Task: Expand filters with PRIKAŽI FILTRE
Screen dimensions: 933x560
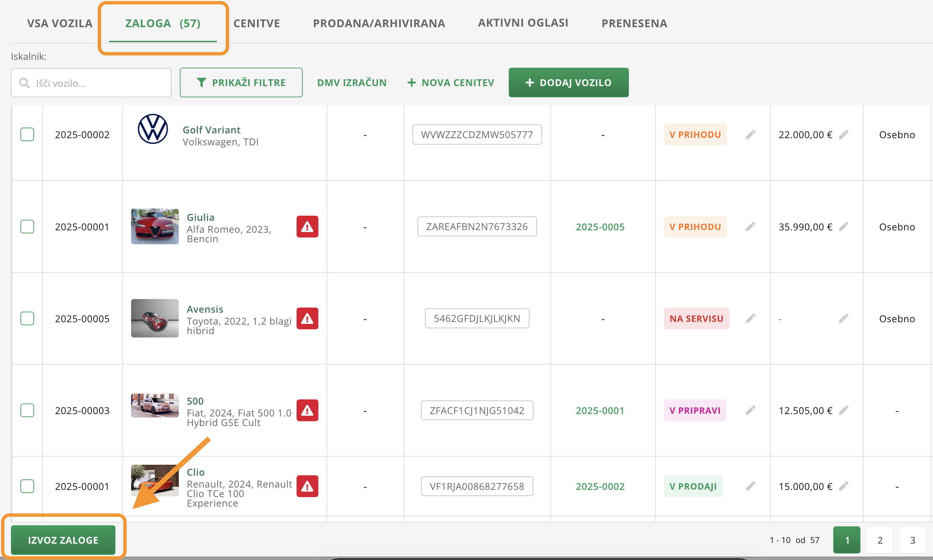Action: (x=241, y=83)
